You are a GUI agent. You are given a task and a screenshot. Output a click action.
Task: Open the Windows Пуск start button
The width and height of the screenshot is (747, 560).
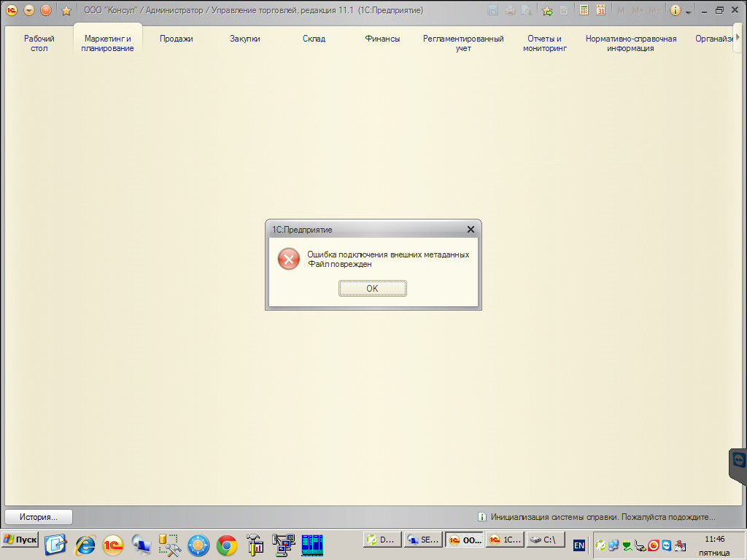tap(20, 540)
